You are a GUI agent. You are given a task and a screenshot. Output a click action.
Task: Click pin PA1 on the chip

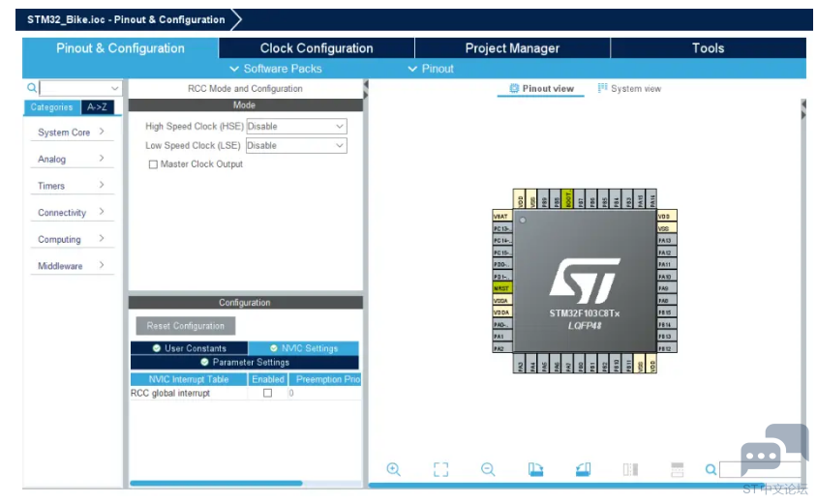pyautogui.click(x=502, y=336)
